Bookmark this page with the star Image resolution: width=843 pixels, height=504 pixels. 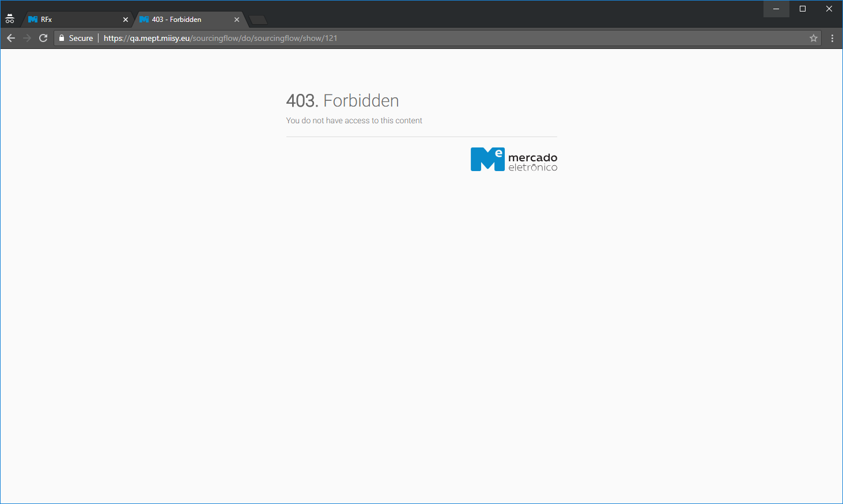(x=814, y=38)
